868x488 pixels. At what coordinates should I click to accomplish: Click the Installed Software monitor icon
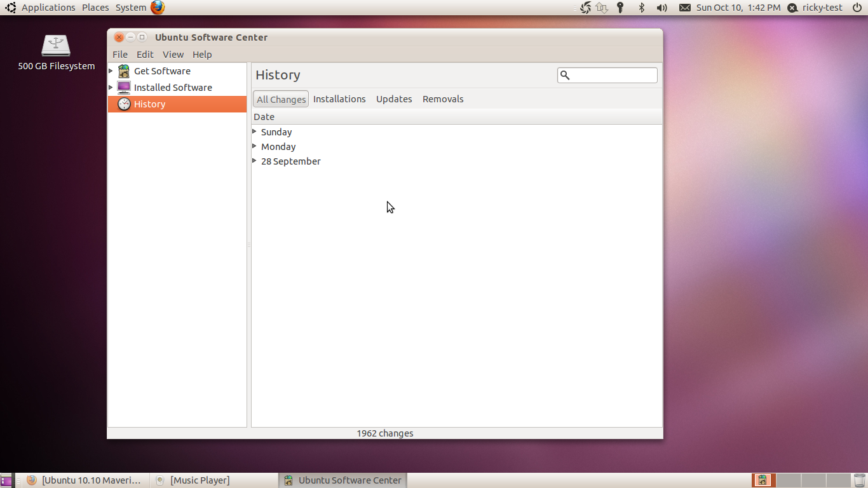click(x=124, y=88)
